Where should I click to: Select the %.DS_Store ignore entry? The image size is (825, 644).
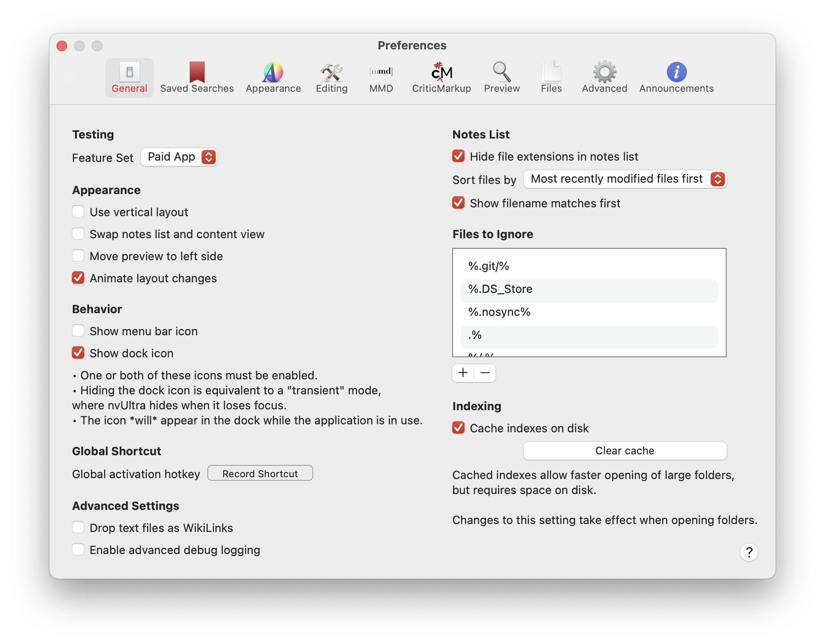pos(589,289)
